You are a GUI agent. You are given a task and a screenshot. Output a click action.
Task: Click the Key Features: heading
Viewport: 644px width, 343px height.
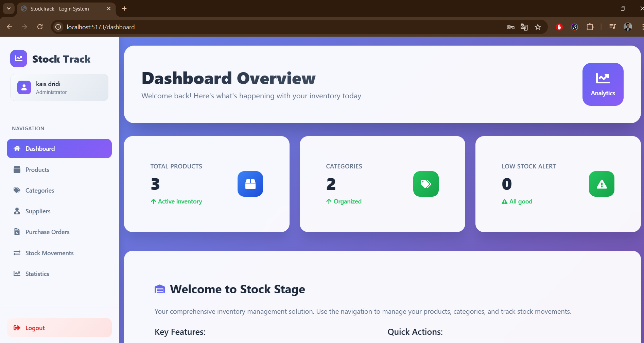180,332
